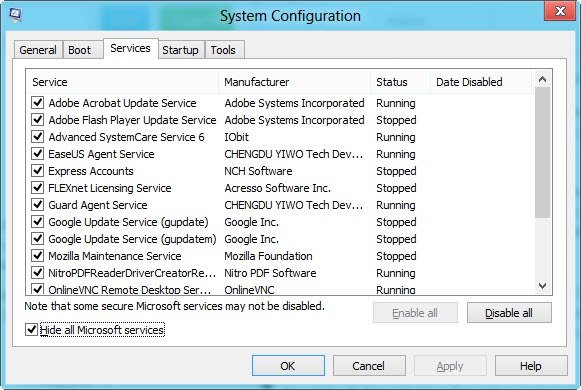Toggle EaseUS Agent Service checkbox
Viewport: 581px width, 390px height.
click(x=37, y=154)
